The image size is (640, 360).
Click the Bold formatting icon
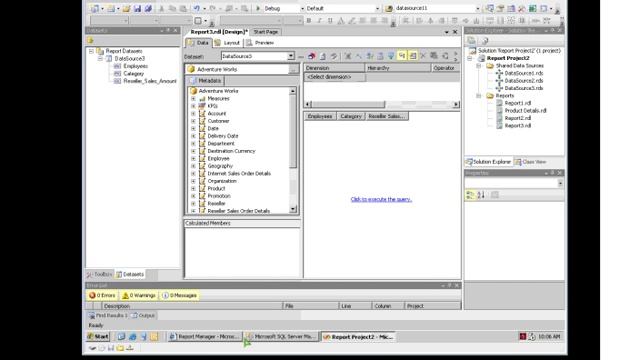coord(309,20)
